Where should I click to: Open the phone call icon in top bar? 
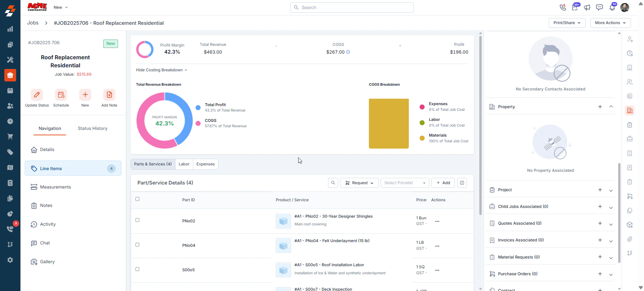[x=562, y=7]
